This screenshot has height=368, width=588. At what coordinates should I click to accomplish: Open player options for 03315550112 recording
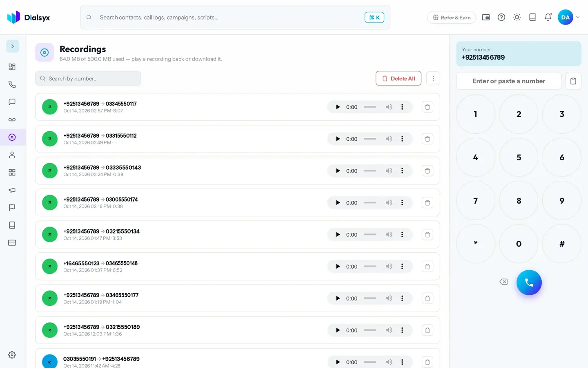402,139
